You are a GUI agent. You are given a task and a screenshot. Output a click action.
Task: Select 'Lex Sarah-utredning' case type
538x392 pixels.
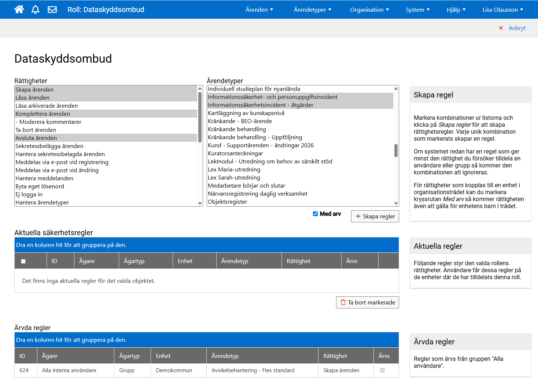[x=300, y=177]
